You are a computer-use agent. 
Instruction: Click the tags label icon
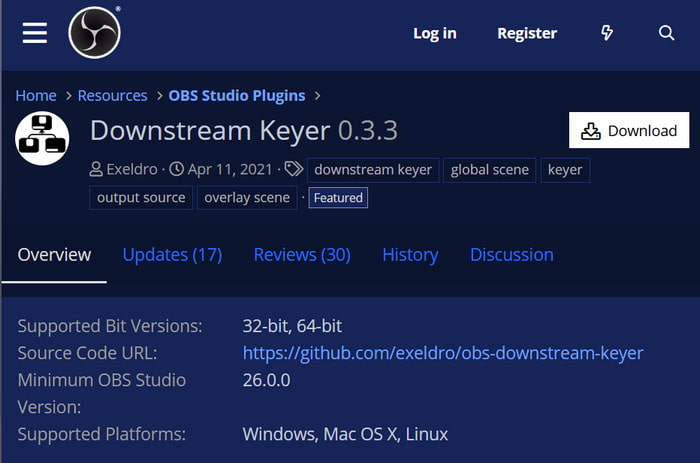pyautogui.click(x=294, y=169)
